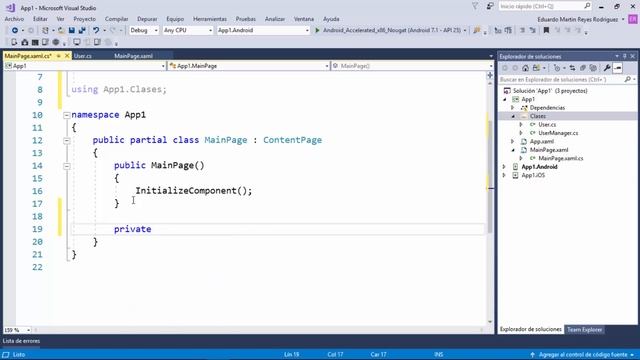
Task: Click the pin icon on MainPage.xaml.cs tab
Action: point(59,56)
